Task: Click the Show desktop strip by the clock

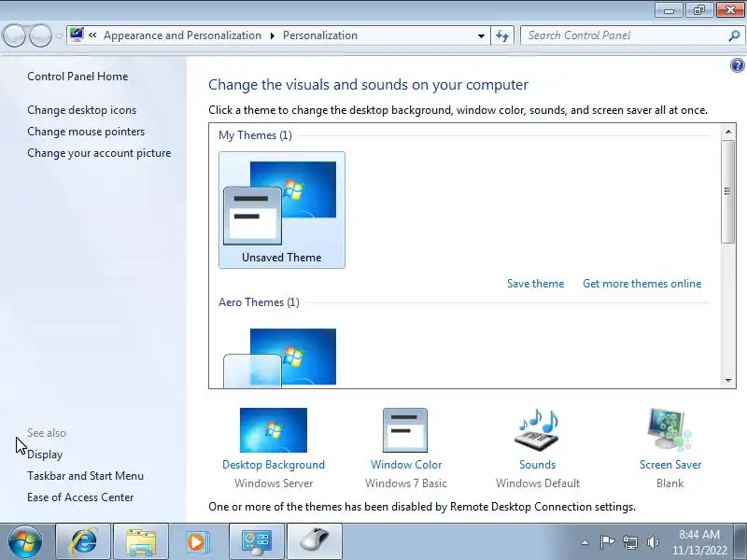Action: coord(740,541)
